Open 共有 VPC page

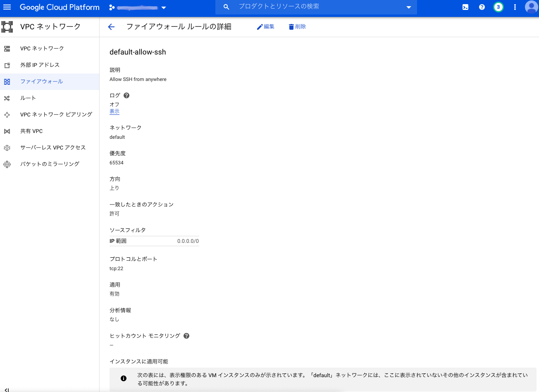pyautogui.click(x=32, y=131)
